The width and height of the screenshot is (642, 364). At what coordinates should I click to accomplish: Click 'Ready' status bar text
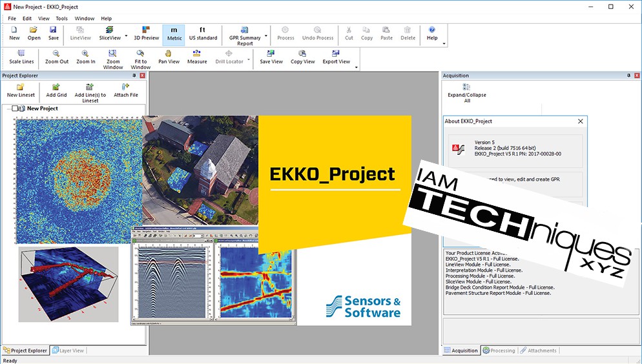[10, 361]
